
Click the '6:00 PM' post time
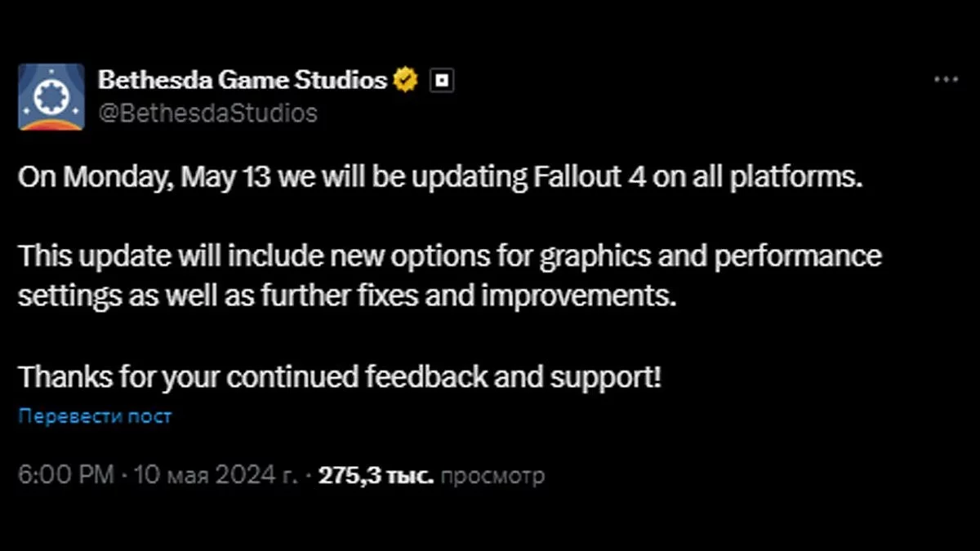65,475
